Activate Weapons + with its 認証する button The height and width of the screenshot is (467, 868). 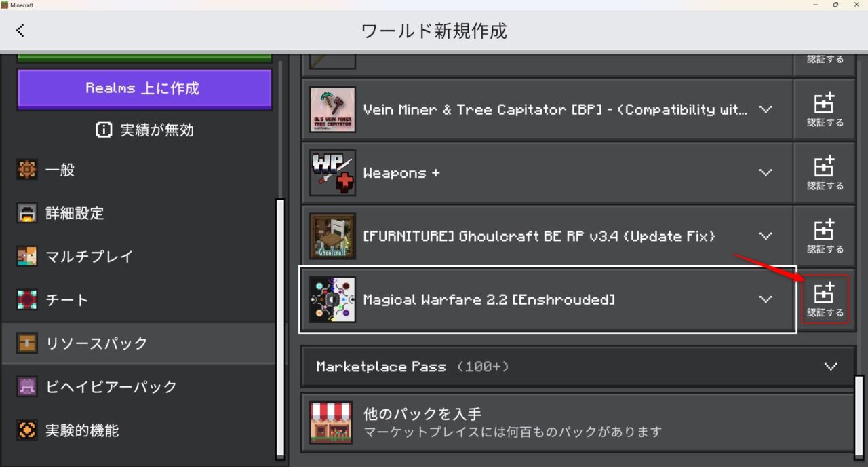pos(825,172)
